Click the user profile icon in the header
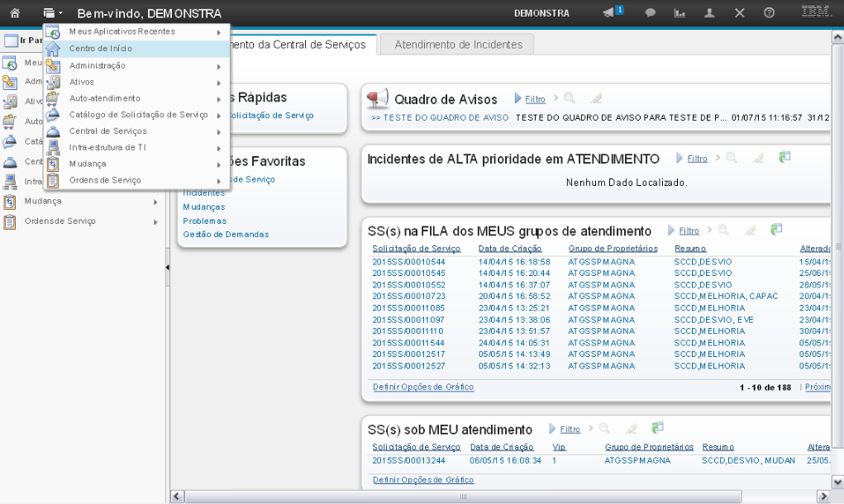This screenshot has height=504, width=844. point(709,13)
